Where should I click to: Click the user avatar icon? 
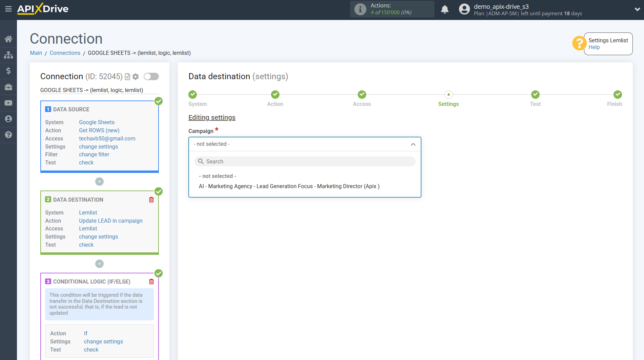(464, 9)
